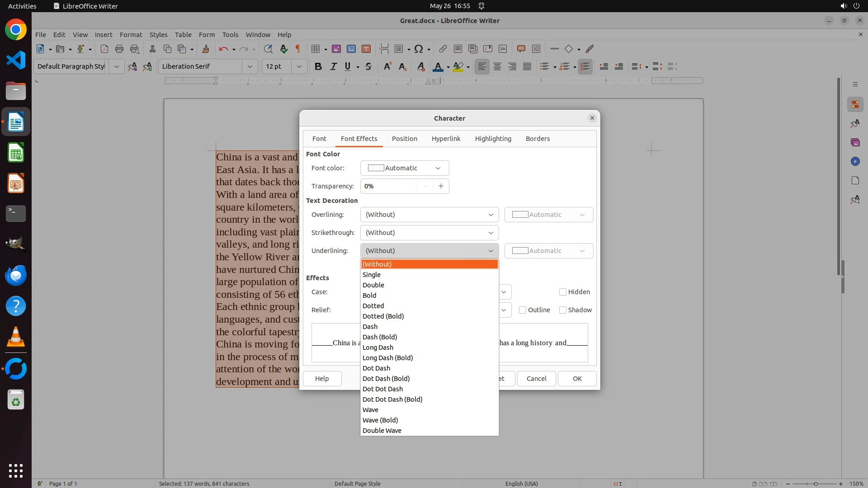Viewport: 868px width, 488px height.
Task: Click the Insert Special Character omega icon
Action: click(419, 49)
